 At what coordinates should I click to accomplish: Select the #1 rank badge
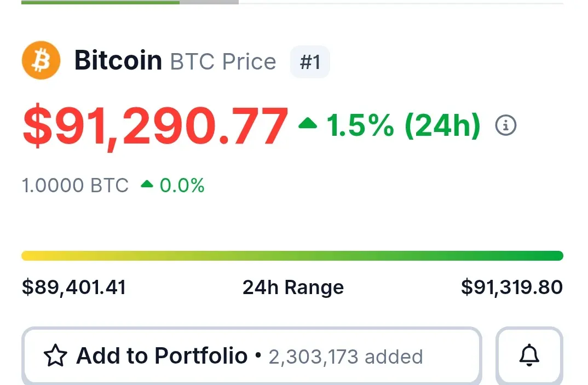(x=310, y=62)
